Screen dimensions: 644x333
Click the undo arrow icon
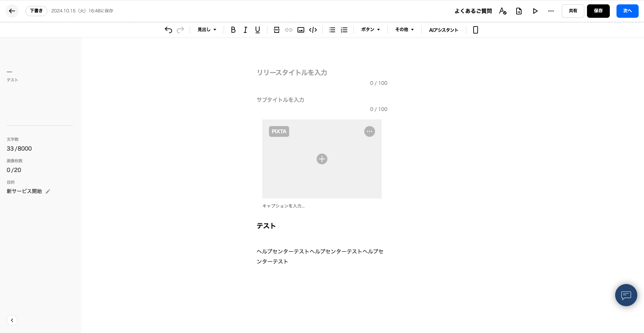tap(168, 30)
